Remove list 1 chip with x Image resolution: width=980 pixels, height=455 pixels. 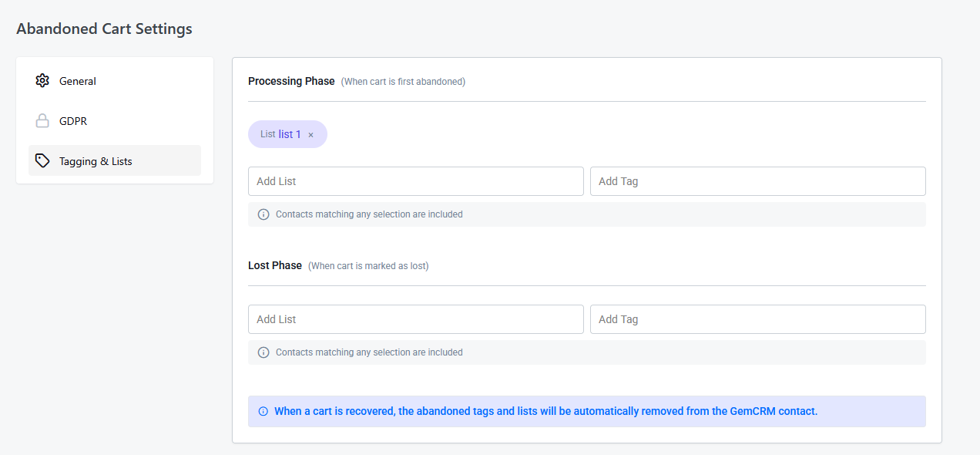(x=311, y=135)
